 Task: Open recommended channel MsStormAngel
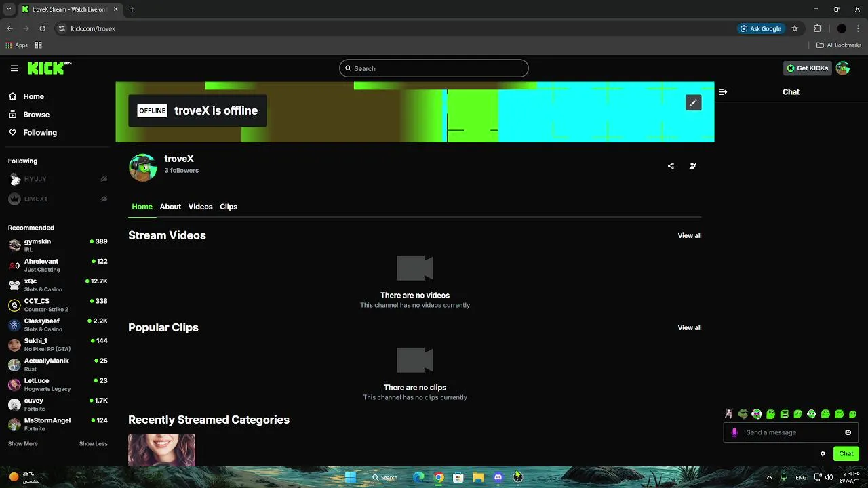click(x=58, y=424)
